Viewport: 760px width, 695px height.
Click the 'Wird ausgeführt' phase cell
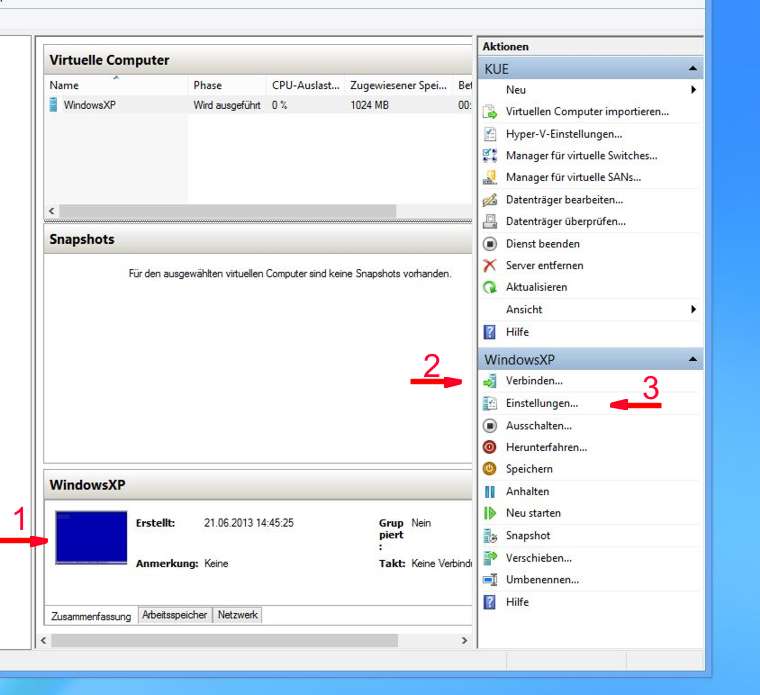click(227, 105)
